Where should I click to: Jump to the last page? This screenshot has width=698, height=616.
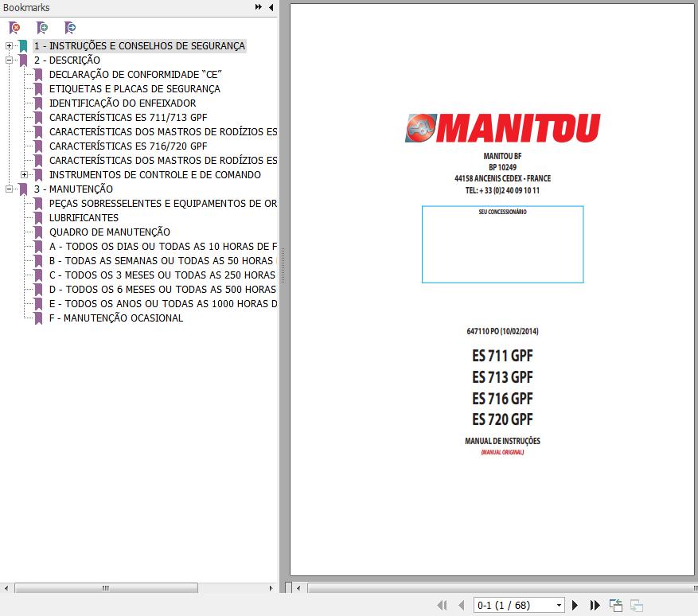(595, 605)
